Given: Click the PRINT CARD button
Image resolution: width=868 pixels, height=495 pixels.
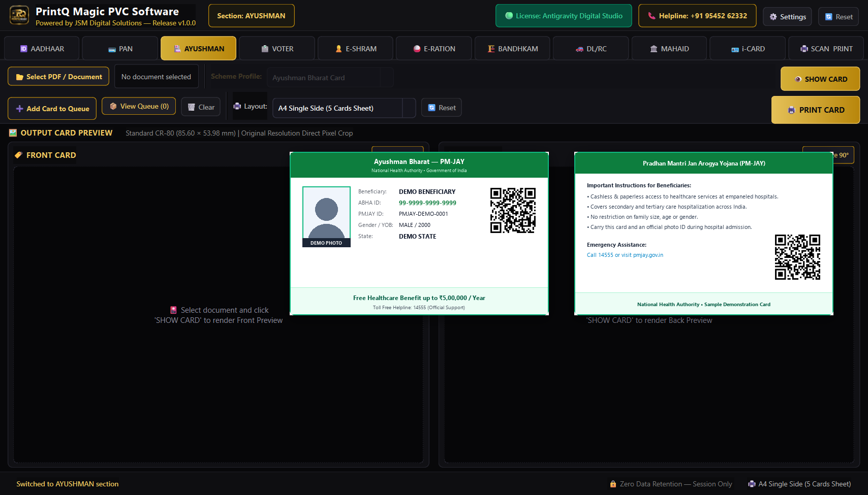Looking at the screenshot, I should pos(816,110).
